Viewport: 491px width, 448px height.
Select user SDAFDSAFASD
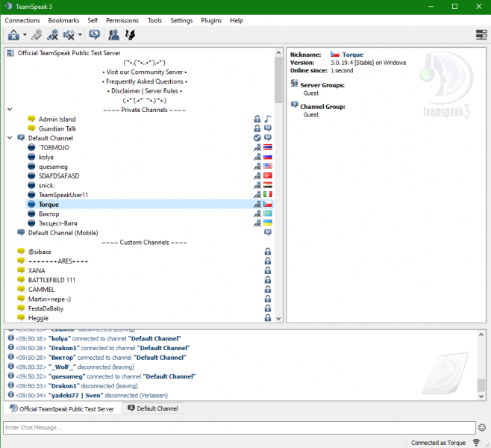tap(59, 176)
